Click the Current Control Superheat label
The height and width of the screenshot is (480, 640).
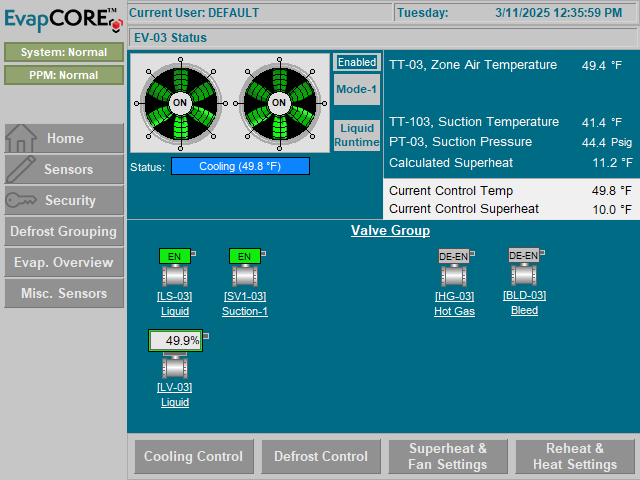[464, 209]
